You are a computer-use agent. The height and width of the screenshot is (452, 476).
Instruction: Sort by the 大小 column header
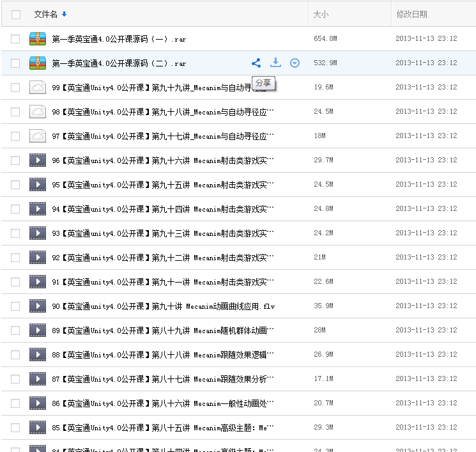321,14
